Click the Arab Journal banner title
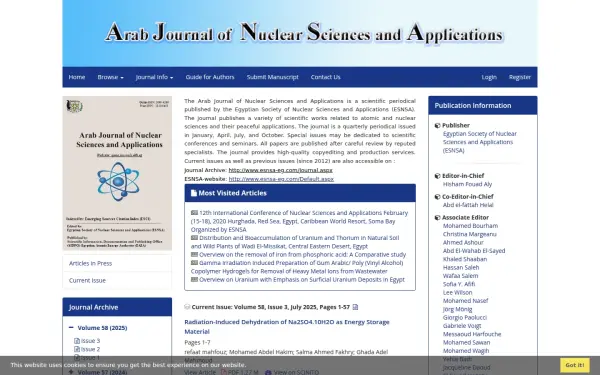Viewport: 600px width, 375px height. tap(304, 33)
